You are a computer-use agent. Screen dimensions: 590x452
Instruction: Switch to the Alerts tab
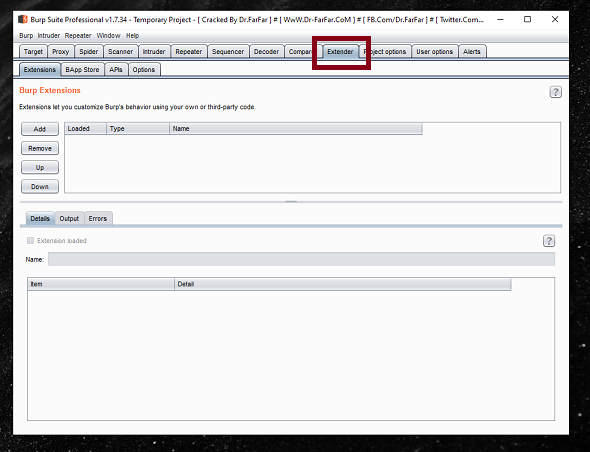pyautogui.click(x=472, y=52)
